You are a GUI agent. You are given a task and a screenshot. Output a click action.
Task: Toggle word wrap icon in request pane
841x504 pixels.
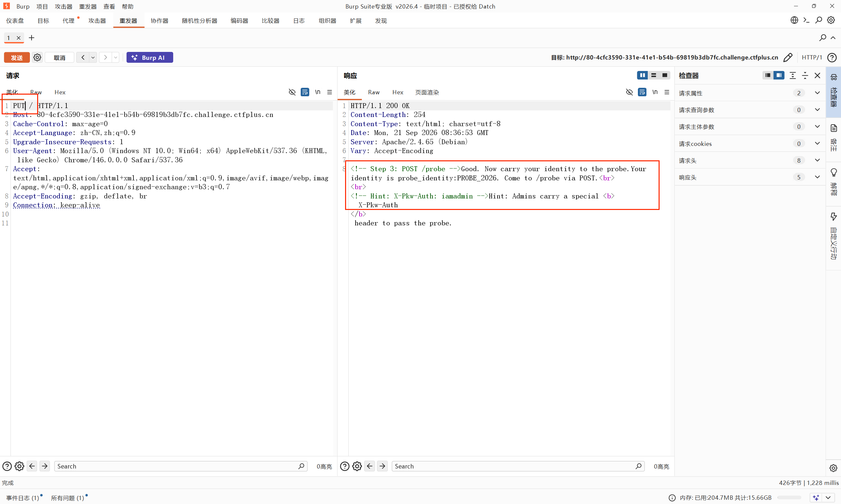(305, 92)
